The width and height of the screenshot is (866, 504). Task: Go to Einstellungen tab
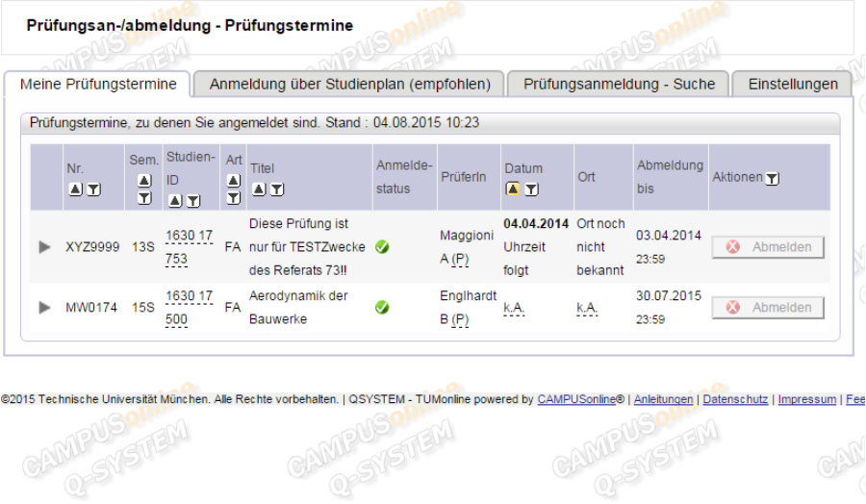coord(793,85)
